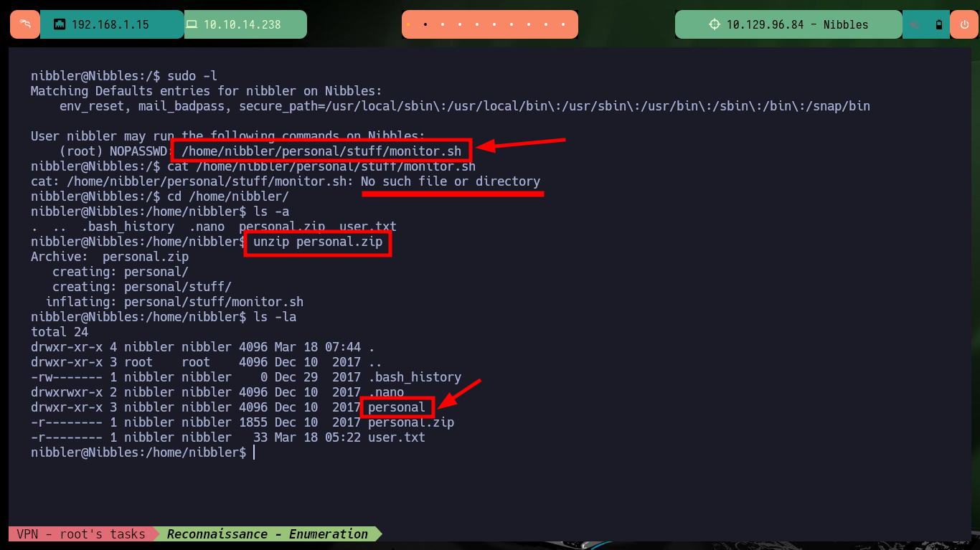The image size is (980, 550).
Task: Click the '.bash_history' entry in listing
Action: coord(415,377)
